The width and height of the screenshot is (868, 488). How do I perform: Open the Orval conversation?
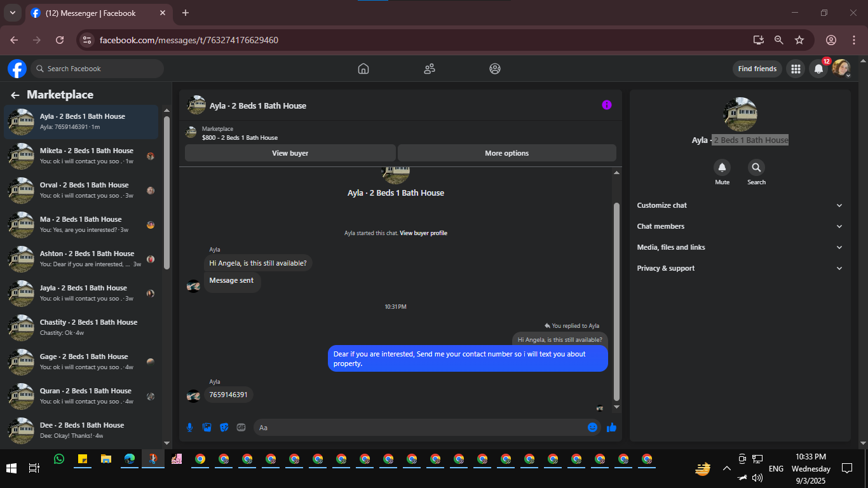coord(81,190)
